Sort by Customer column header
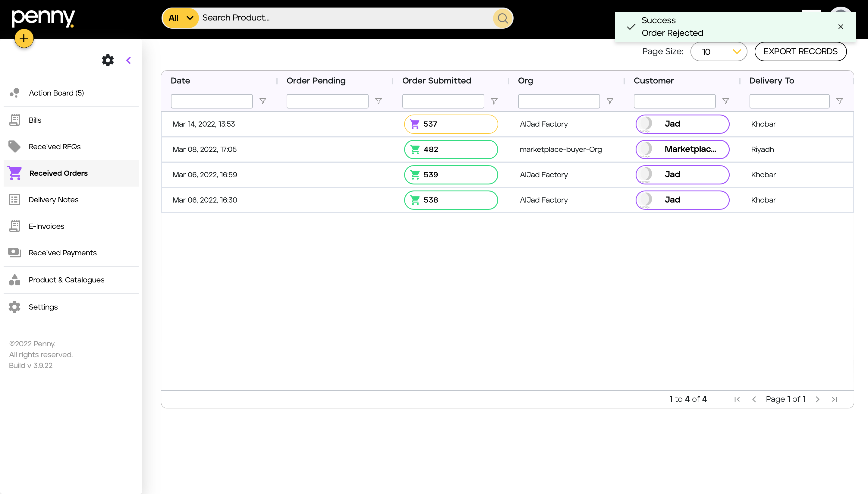The image size is (868, 494). (x=654, y=81)
